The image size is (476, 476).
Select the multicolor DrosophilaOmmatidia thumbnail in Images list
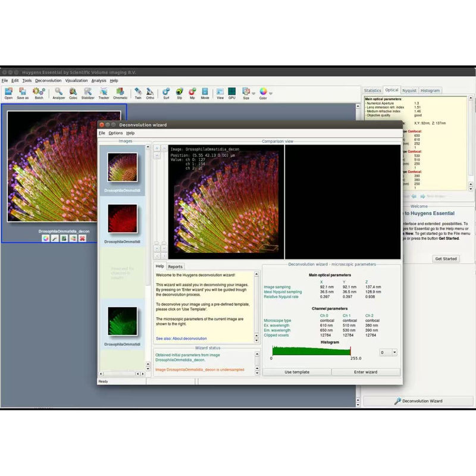tap(123, 167)
